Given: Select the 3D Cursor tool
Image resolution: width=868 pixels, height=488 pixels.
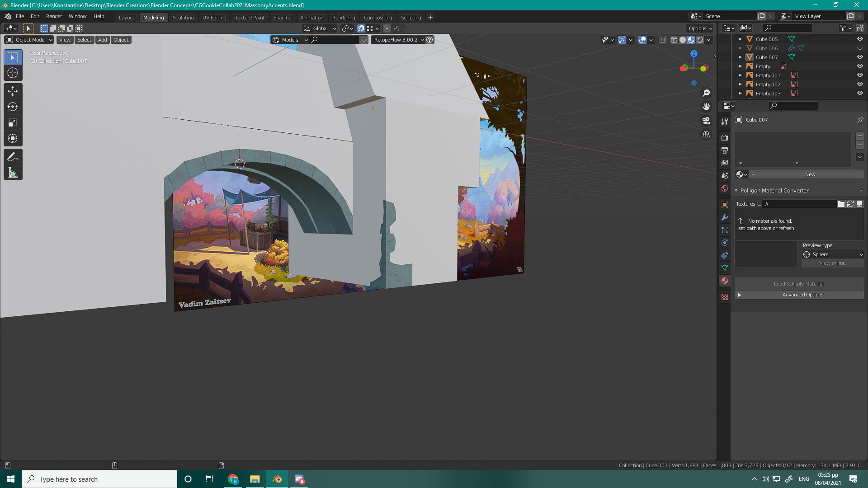Looking at the screenshot, I should (x=13, y=73).
